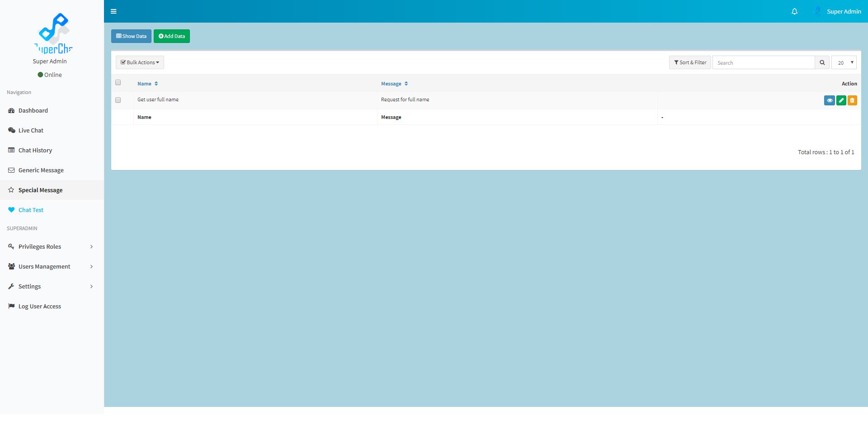Click the Settings wrench icon
868x430 pixels.
click(x=11, y=286)
